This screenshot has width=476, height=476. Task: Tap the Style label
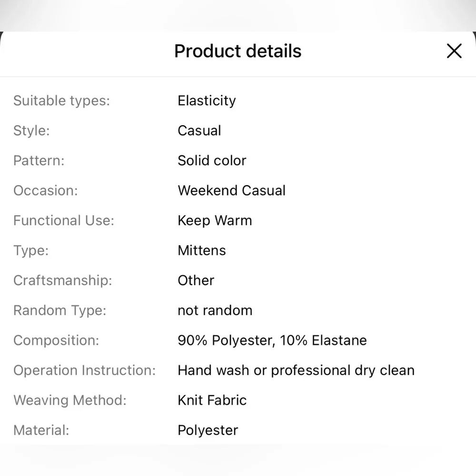point(31,130)
